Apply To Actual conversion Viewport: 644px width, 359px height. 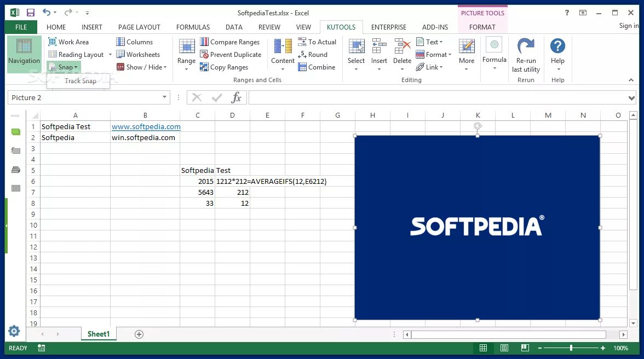(x=317, y=42)
